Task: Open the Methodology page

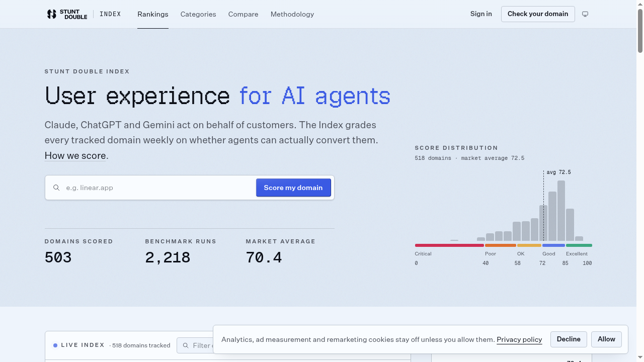Action: tap(292, 14)
